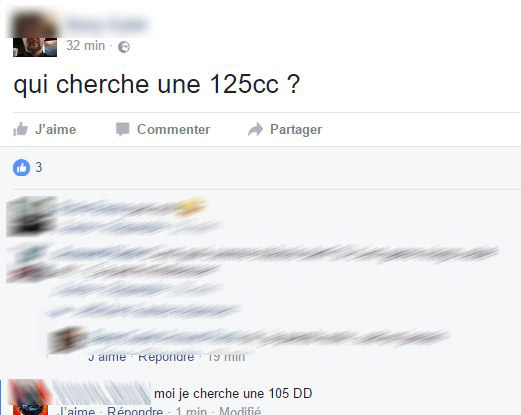Open the avatar beside the 105 DD comment
This screenshot has width=521, height=415.
click(30, 397)
